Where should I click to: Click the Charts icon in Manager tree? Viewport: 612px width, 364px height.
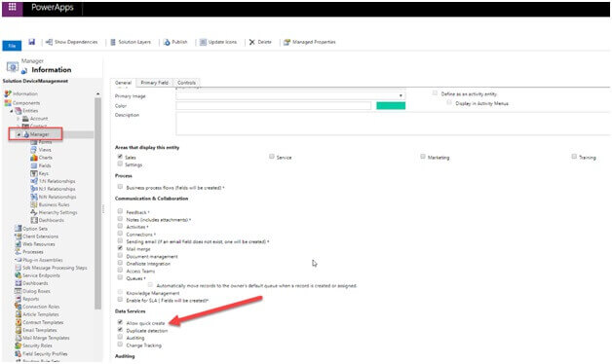[33, 158]
